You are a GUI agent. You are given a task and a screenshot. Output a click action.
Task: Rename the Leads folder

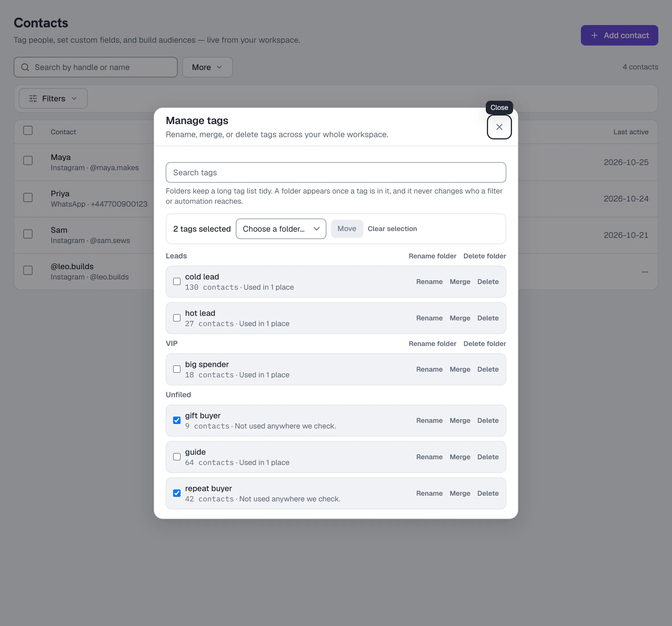432,256
